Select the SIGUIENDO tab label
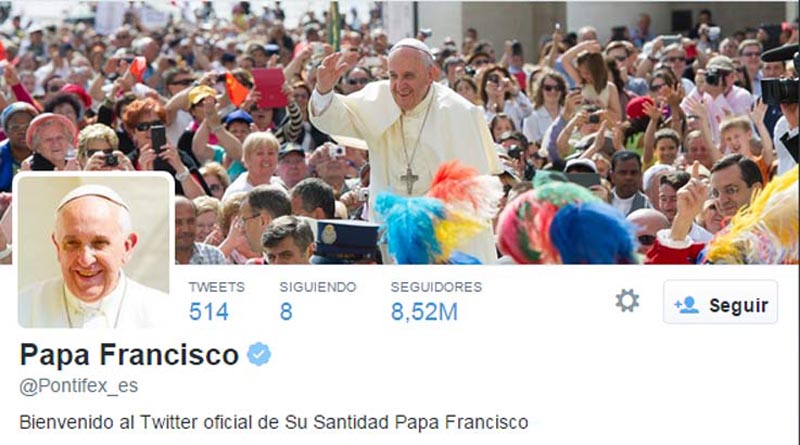The height and width of the screenshot is (445, 800). 318,287
